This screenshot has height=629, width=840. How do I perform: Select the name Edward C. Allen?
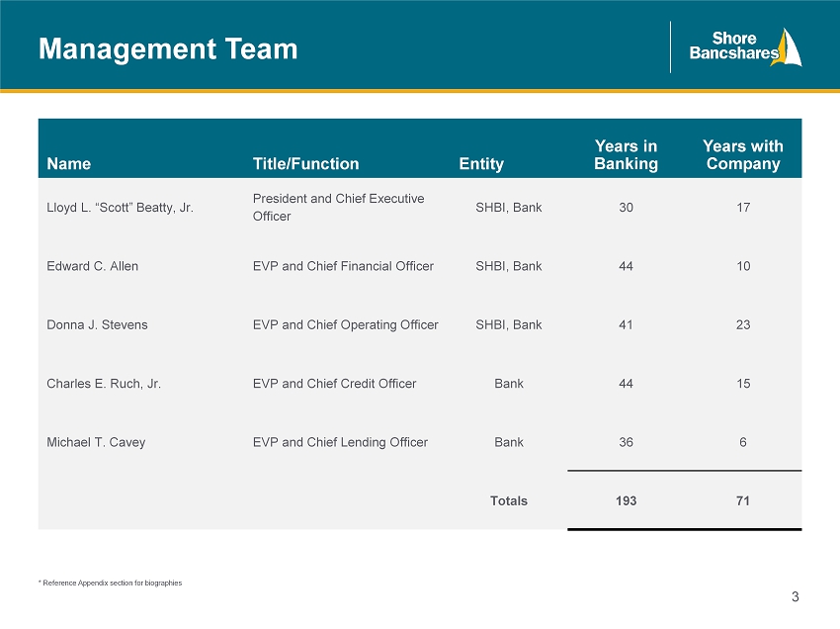coord(92,266)
